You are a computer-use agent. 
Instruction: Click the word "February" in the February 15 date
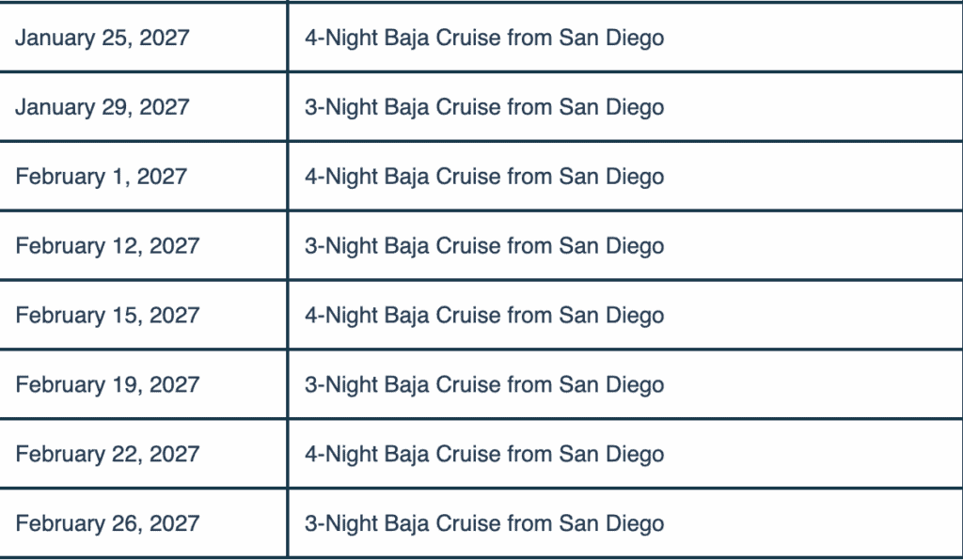point(55,316)
